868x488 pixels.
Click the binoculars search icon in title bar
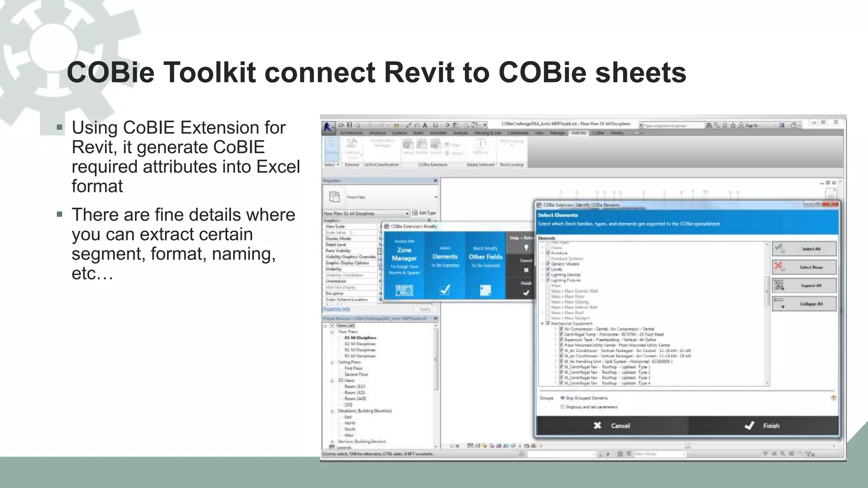coord(709,125)
